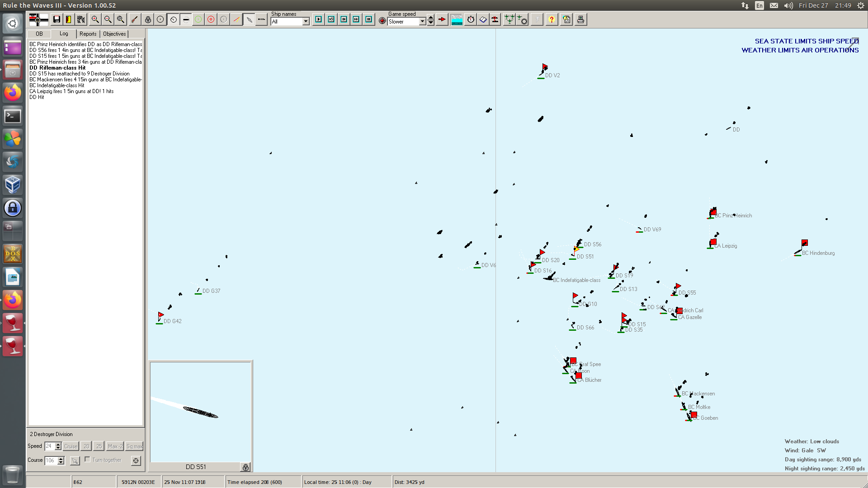This screenshot has width=868, height=488.
Task: Click the zoom out magnifier icon
Action: 108,19
